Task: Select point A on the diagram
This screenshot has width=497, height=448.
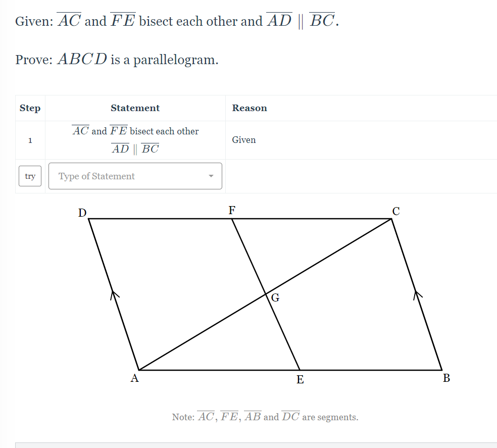Action: pyautogui.click(x=134, y=378)
